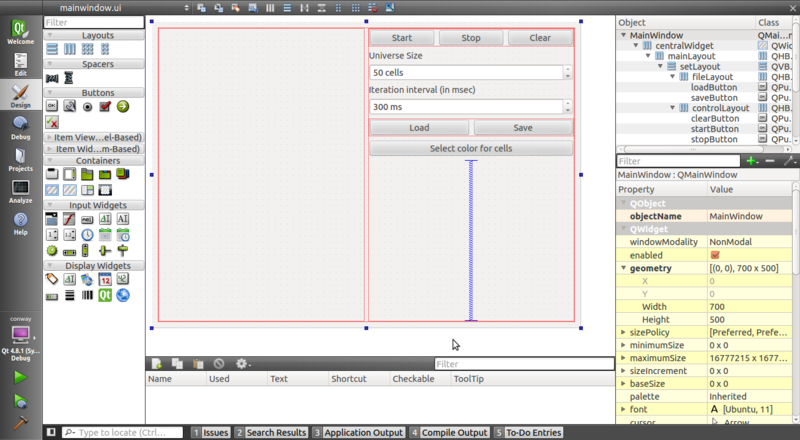Run the project with green play button
Viewport: 800px width, 440px height.
[20, 377]
